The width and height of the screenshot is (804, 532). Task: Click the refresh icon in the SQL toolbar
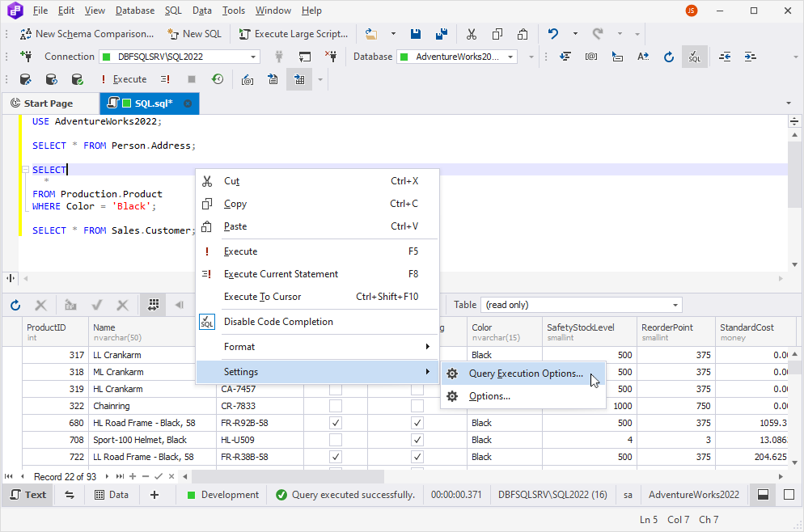coord(669,57)
